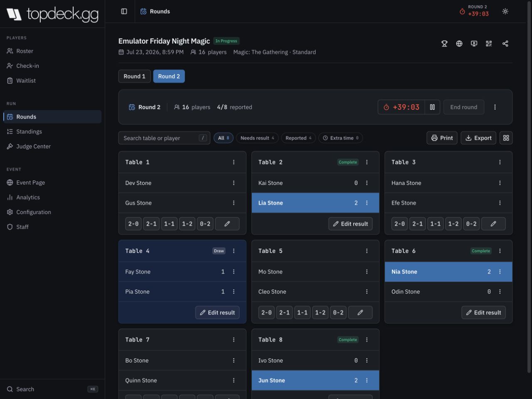Filter tables needing a result
Screen dimensions: 532x399
click(257, 138)
